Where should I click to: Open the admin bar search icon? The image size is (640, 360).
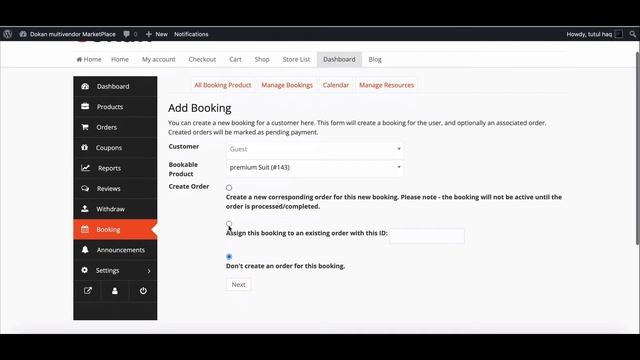click(632, 34)
